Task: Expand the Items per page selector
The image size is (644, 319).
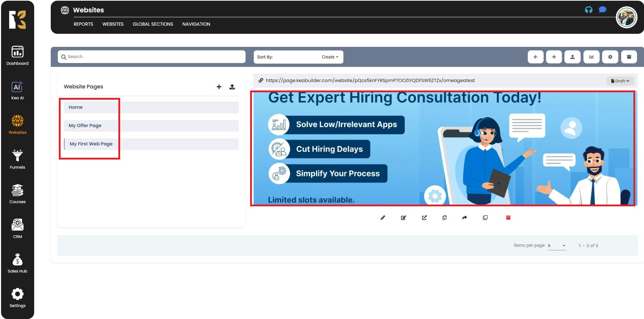Action: click(x=557, y=246)
